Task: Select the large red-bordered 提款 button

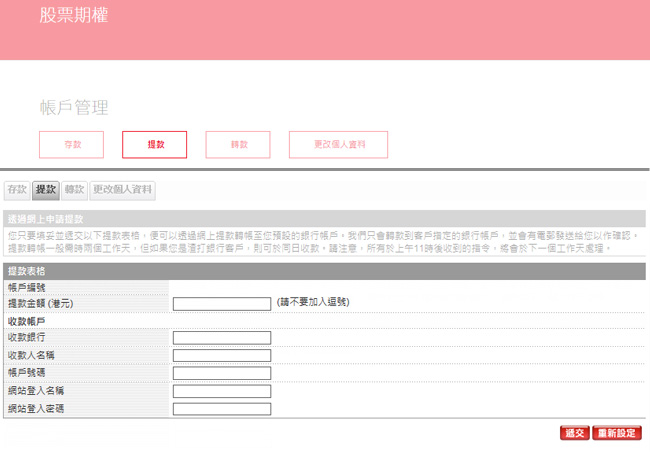Action: coord(154,145)
